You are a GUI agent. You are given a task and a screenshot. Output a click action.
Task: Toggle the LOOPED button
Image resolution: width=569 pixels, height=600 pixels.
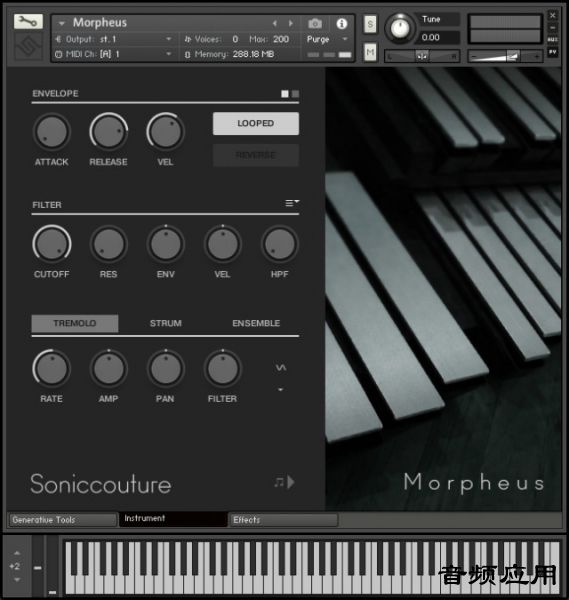(256, 123)
